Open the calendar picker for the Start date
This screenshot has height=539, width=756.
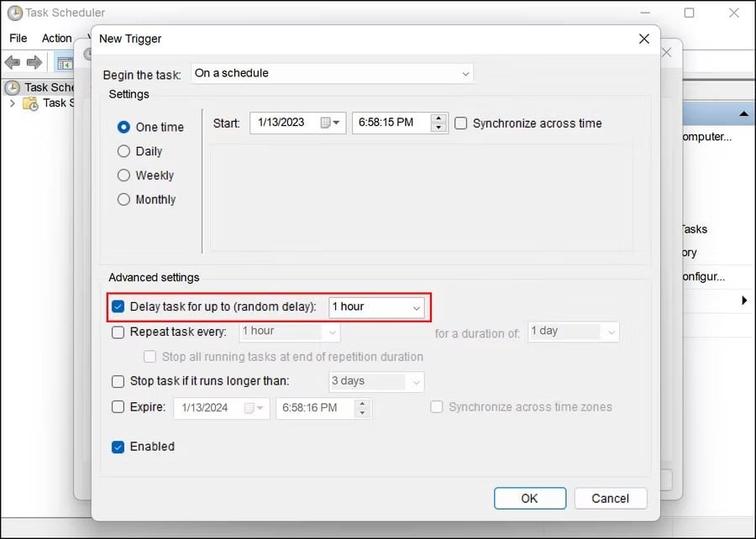(x=331, y=123)
